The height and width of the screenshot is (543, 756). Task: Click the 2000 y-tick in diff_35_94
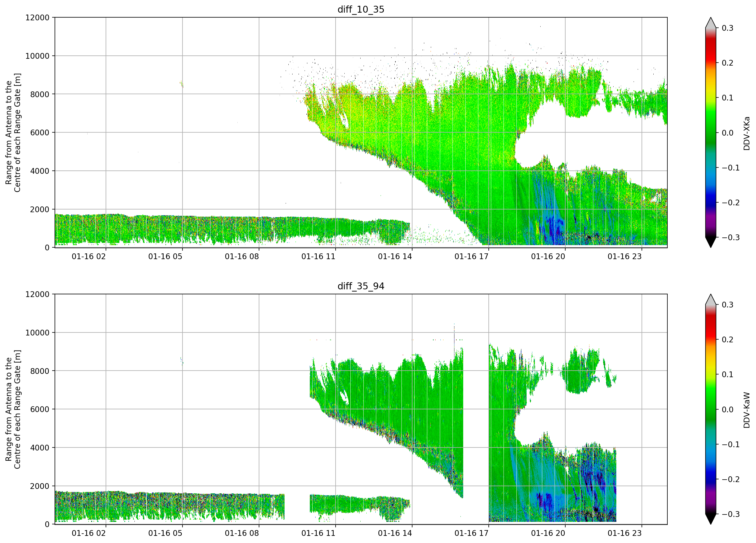[x=40, y=486]
